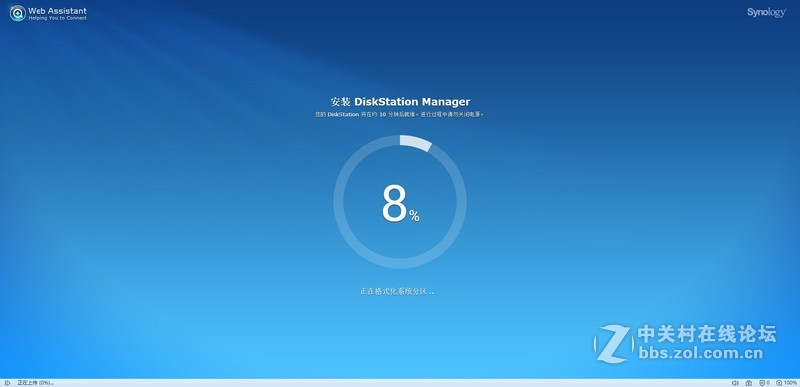Viewport: 800px width, 387px height.
Task: Open the shield blocker icon showing 0
Action: click(764, 383)
